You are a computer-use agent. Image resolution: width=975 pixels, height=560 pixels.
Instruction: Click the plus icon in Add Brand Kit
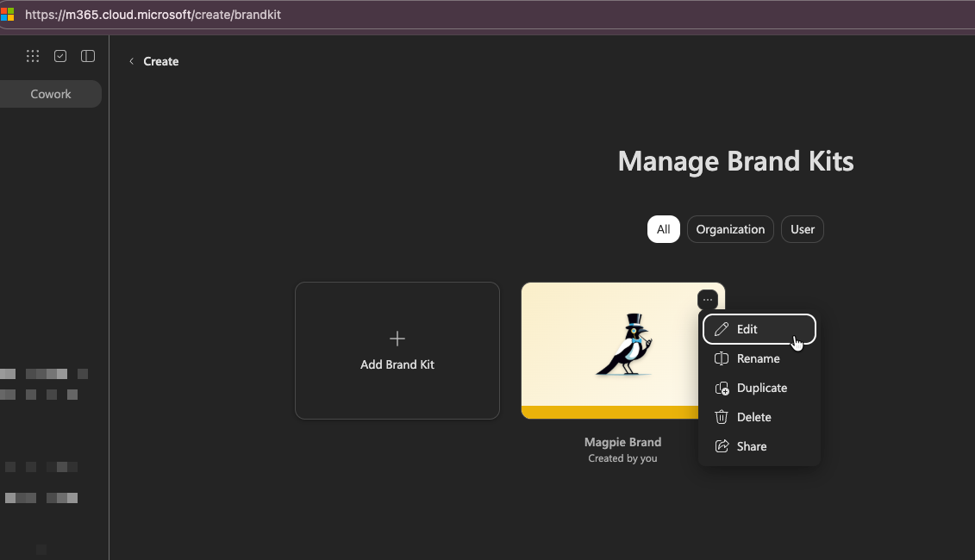tap(397, 338)
